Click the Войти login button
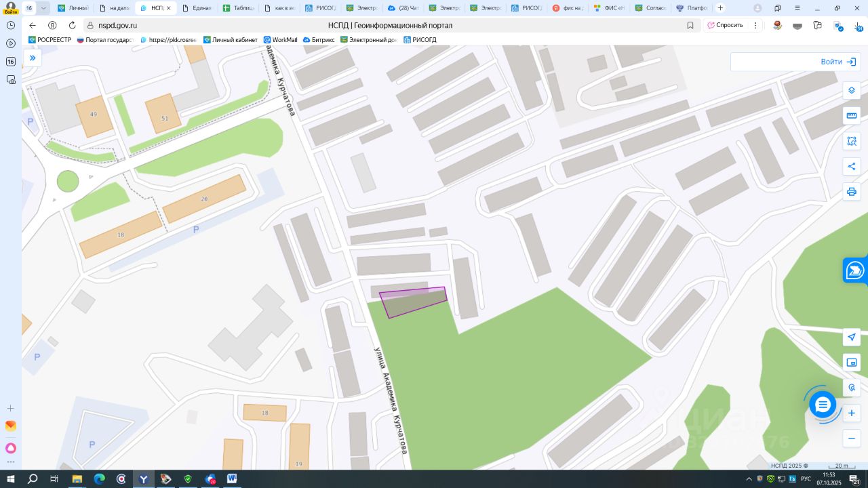 point(838,62)
